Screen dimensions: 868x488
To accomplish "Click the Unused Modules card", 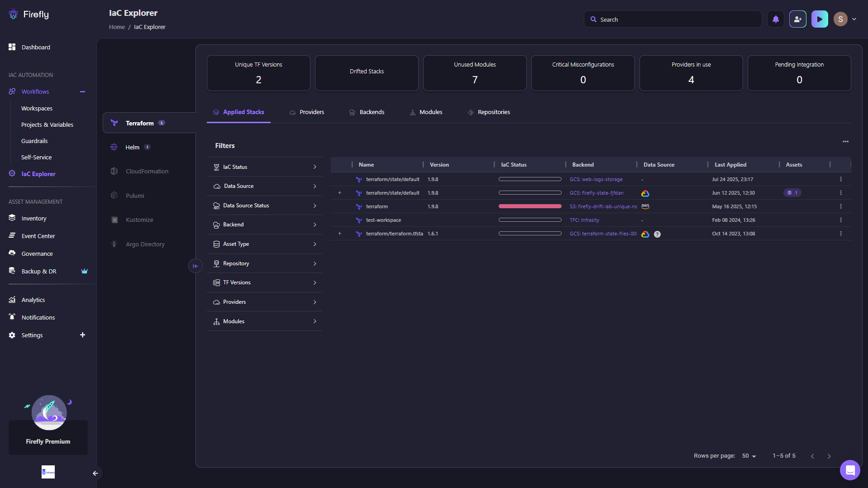I will click(475, 73).
